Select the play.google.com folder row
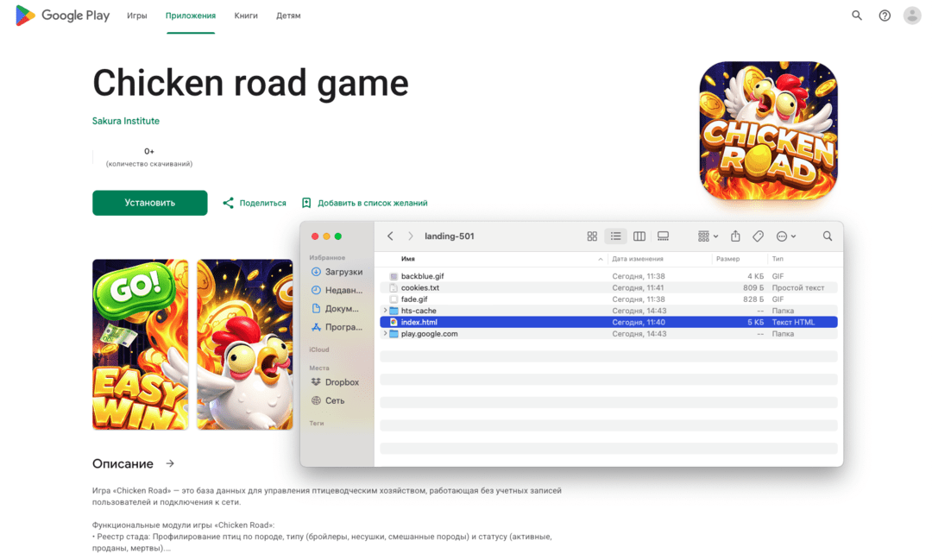The width and height of the screenshot is (932, 560). pos(608,334)
